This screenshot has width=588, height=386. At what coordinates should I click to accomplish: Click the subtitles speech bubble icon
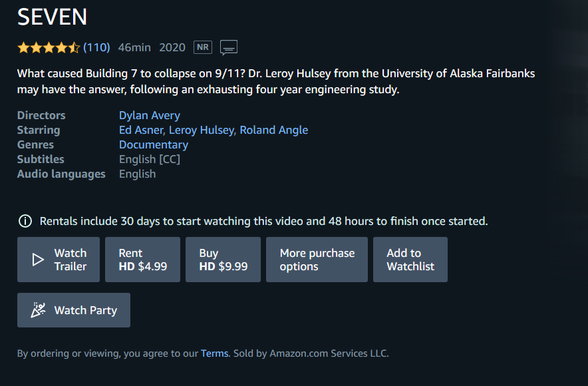229,48
